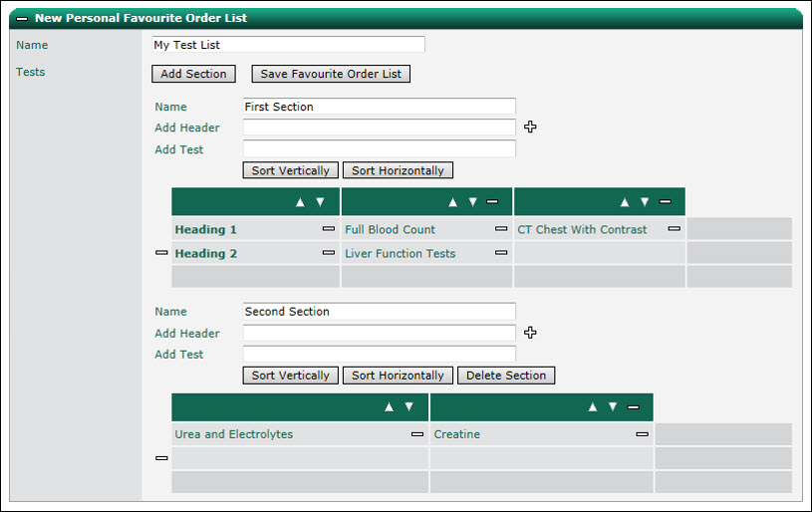Click minus icon left of First Section table
This screenshot has height=512, width=812.
161,253
